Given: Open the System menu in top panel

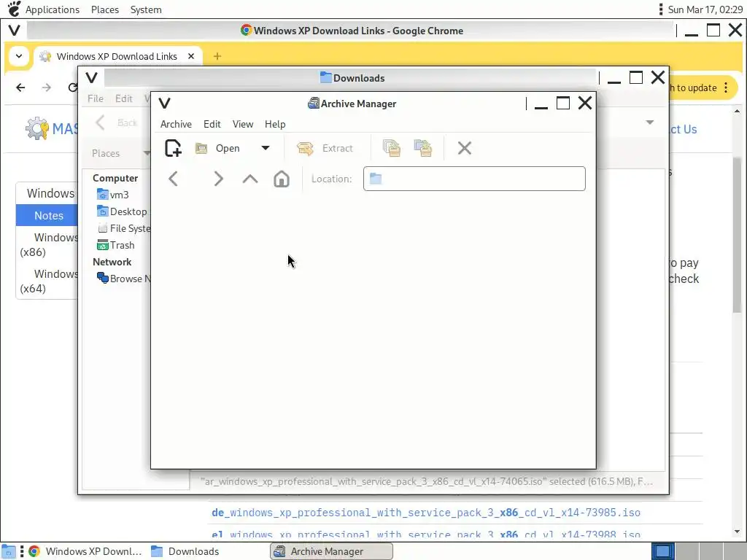Looking at the screenshot, I should tap(146, 9).
